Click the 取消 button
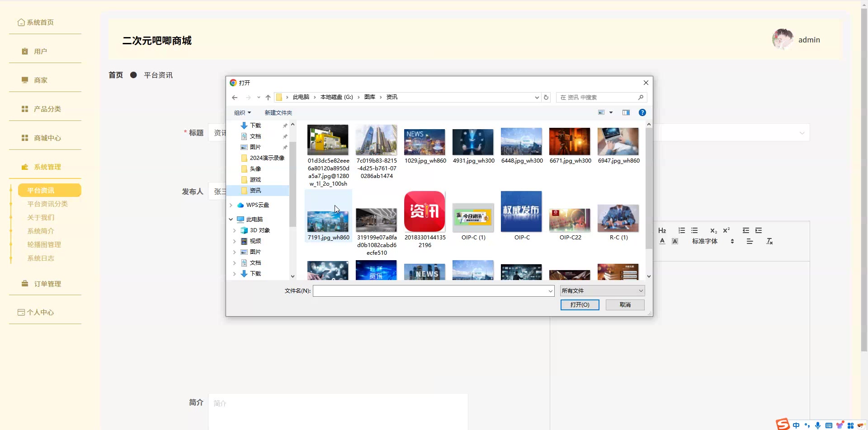 click(x=625, y=305)
